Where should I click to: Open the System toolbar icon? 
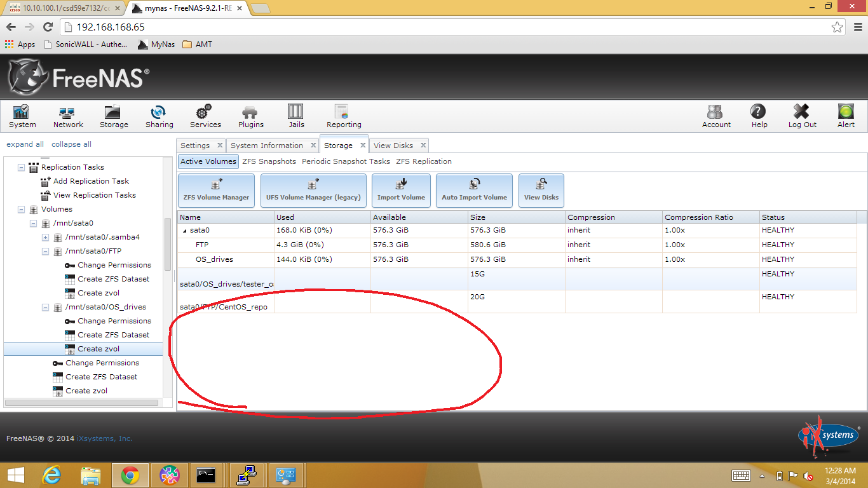22,117
